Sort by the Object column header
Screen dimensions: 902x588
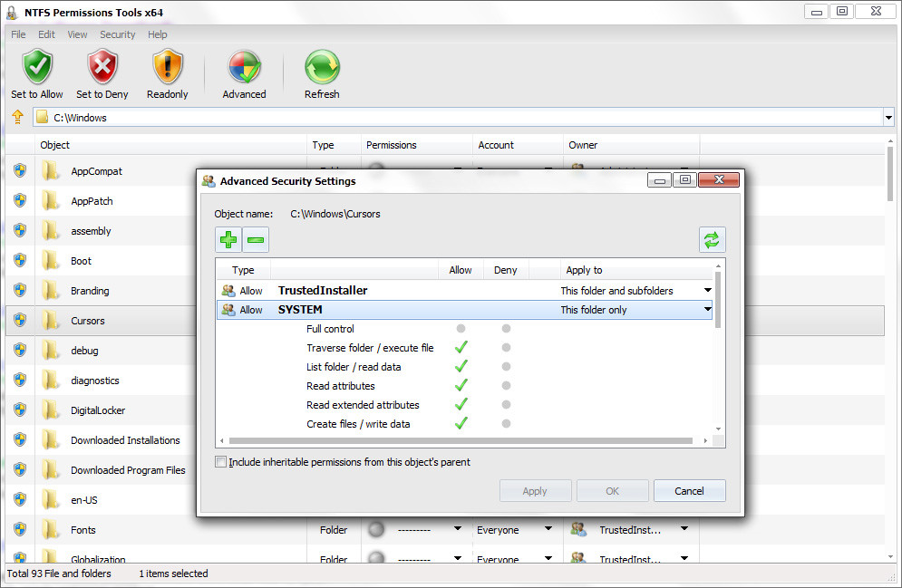[x=170, y=145]
